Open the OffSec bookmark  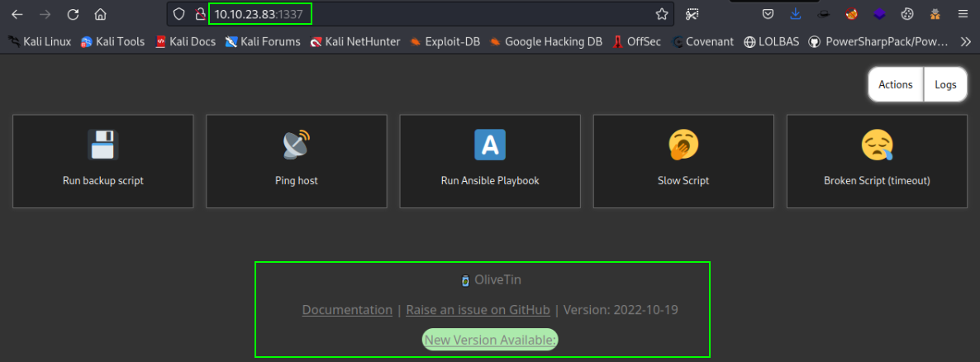(x=637, y=42)
